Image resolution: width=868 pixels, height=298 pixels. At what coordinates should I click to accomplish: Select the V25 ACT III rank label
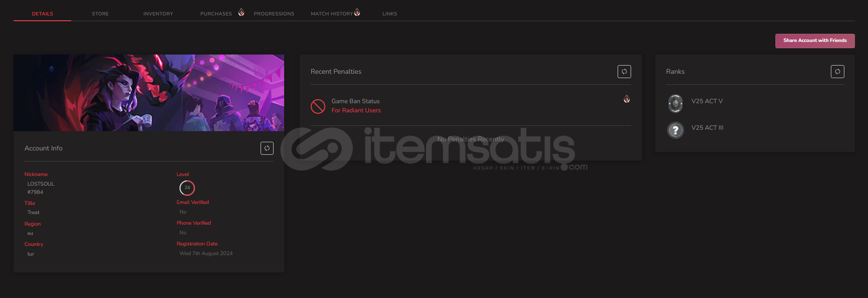tap(707, 128)
